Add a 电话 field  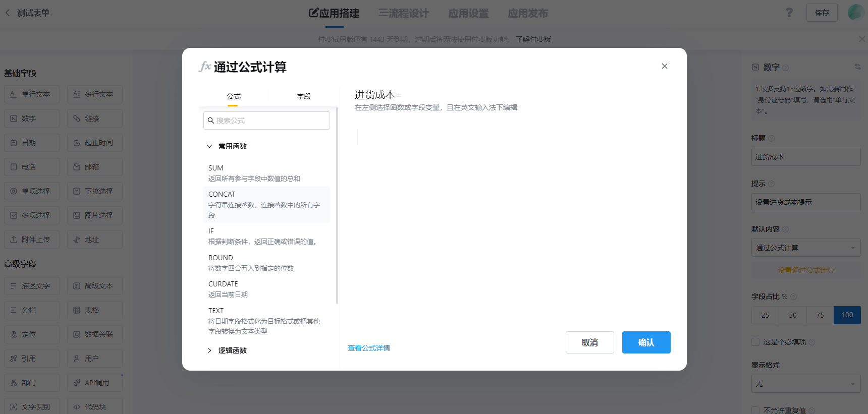32,167
